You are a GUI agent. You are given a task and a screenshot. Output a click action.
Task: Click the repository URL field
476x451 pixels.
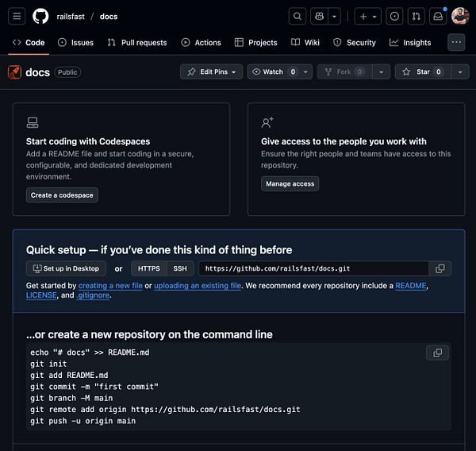(313, 268)
